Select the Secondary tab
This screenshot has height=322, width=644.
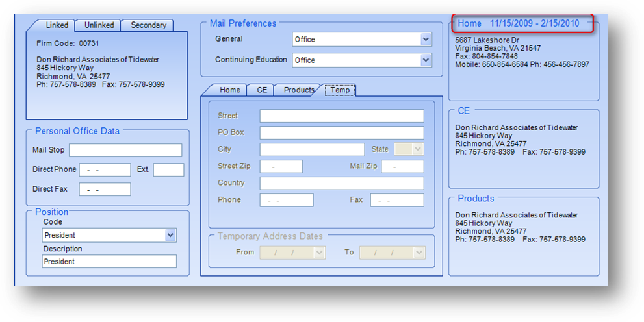(148, 25)
